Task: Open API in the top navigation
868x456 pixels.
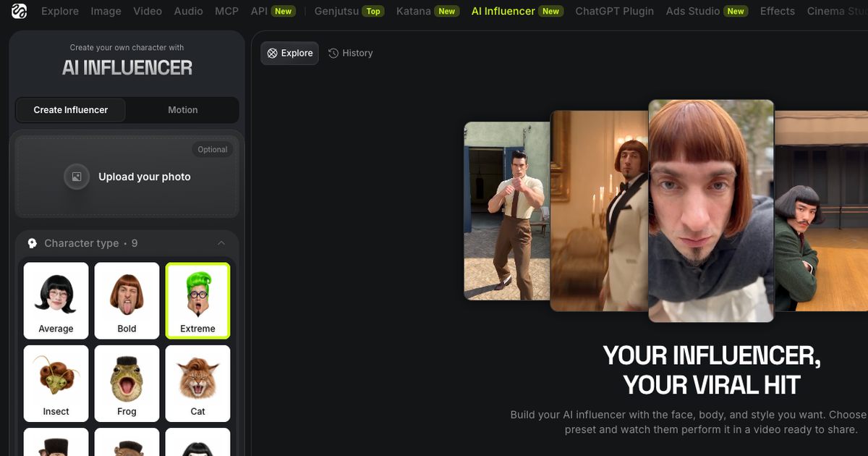Action: [273, 12]
